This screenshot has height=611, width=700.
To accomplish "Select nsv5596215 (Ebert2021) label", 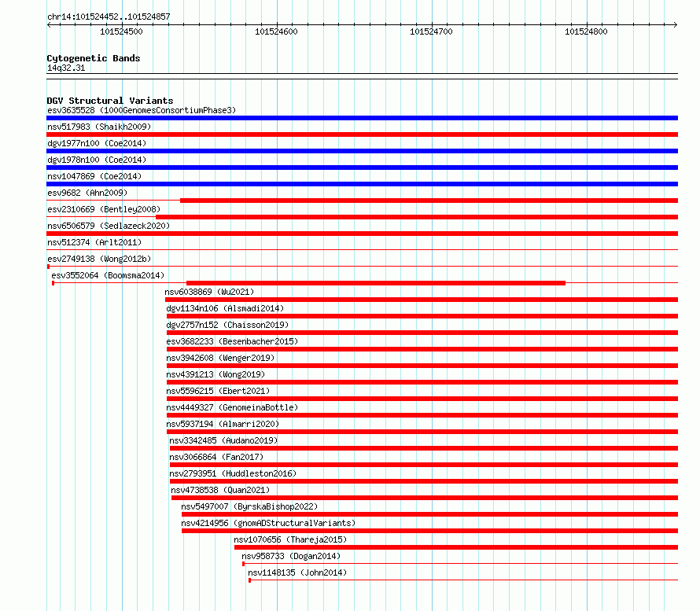I will 219,391.
